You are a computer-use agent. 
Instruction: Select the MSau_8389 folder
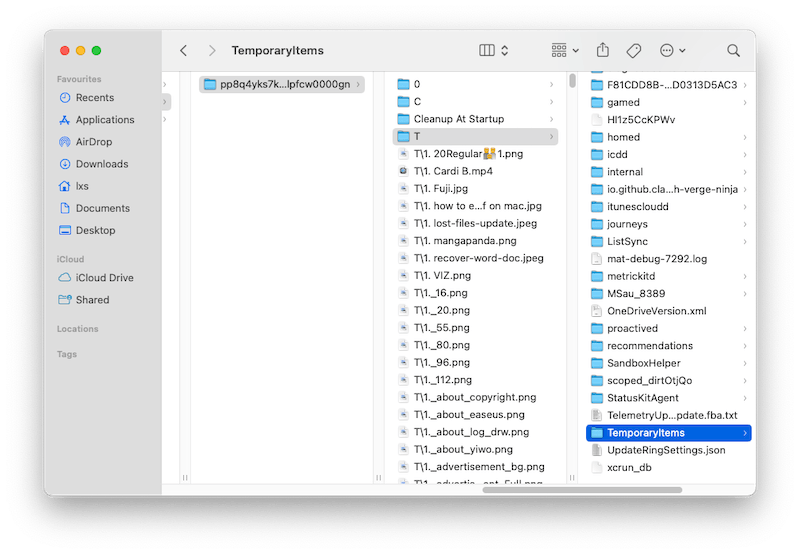pos(669,294)
